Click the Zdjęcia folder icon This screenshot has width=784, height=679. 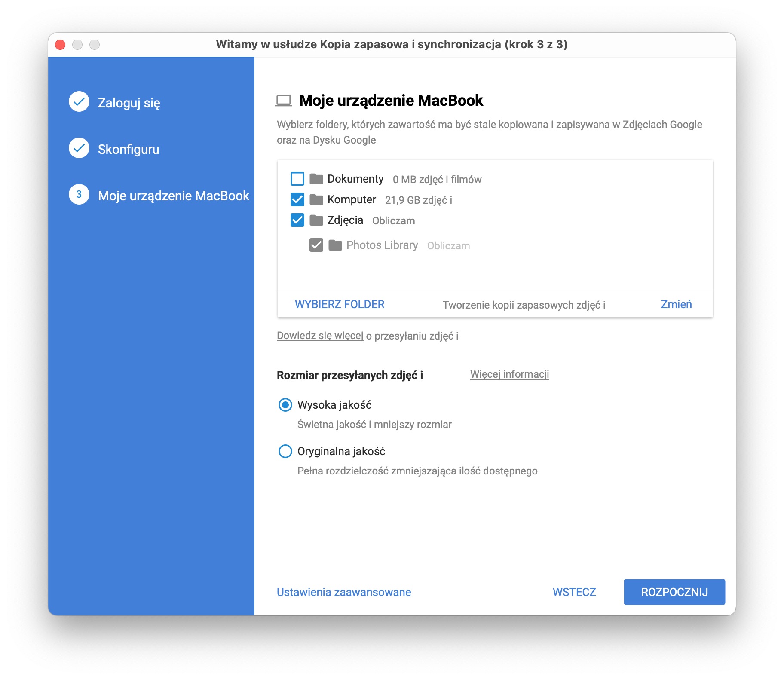(316, 220)
